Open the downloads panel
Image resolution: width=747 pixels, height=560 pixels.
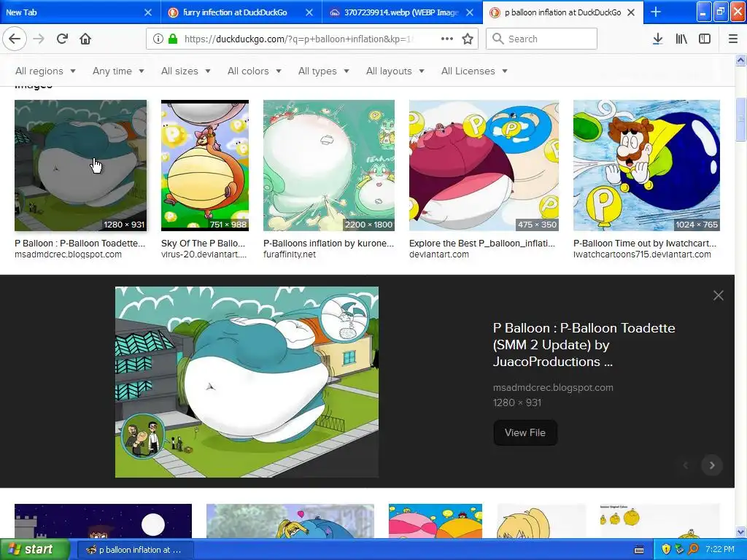[657, 39]
